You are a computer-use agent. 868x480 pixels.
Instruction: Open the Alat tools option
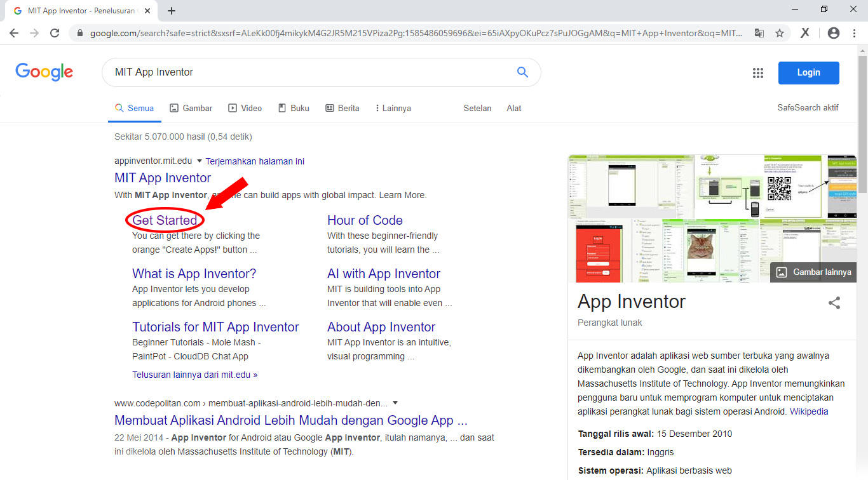tap(514, 109)
